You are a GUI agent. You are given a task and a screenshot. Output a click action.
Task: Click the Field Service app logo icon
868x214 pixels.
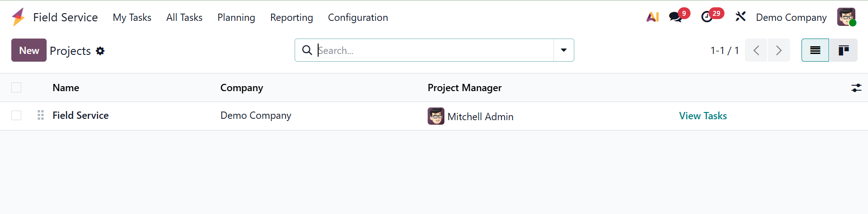[19, 17]
